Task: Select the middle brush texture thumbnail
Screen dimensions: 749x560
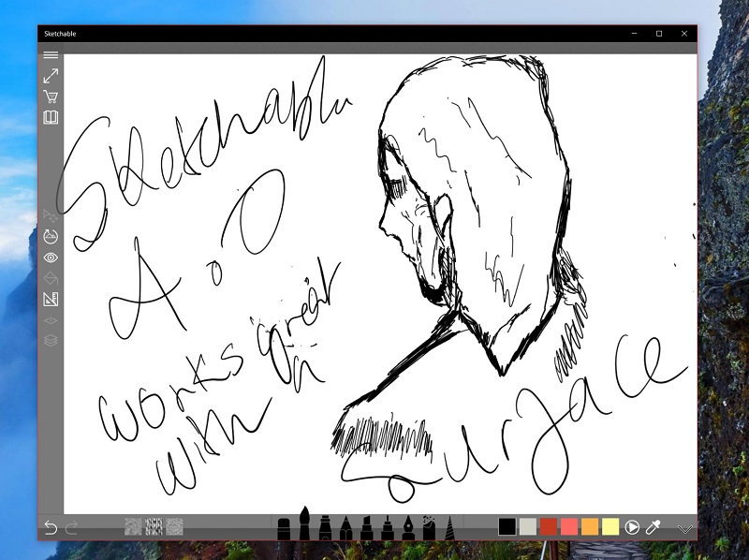Action: tap(154, 526)
